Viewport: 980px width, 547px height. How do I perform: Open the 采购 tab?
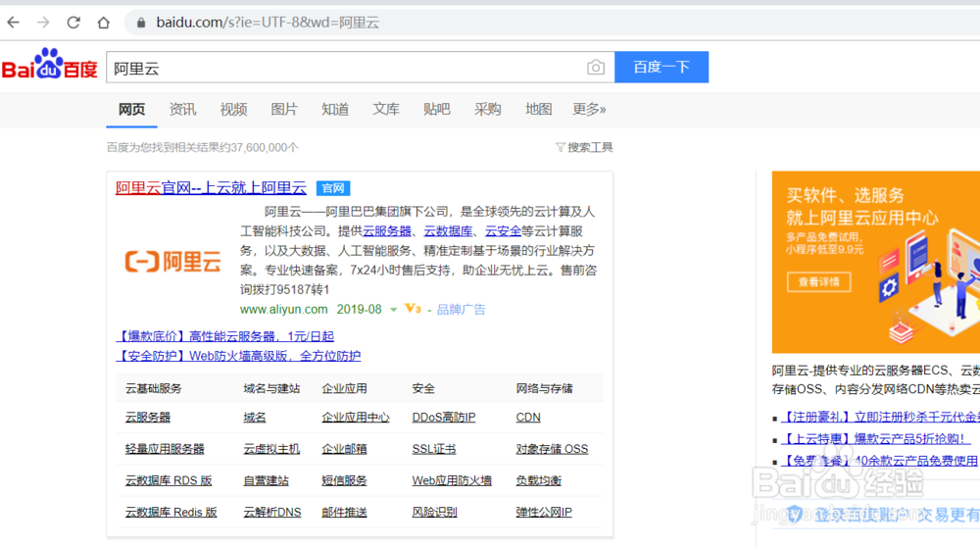487,110
